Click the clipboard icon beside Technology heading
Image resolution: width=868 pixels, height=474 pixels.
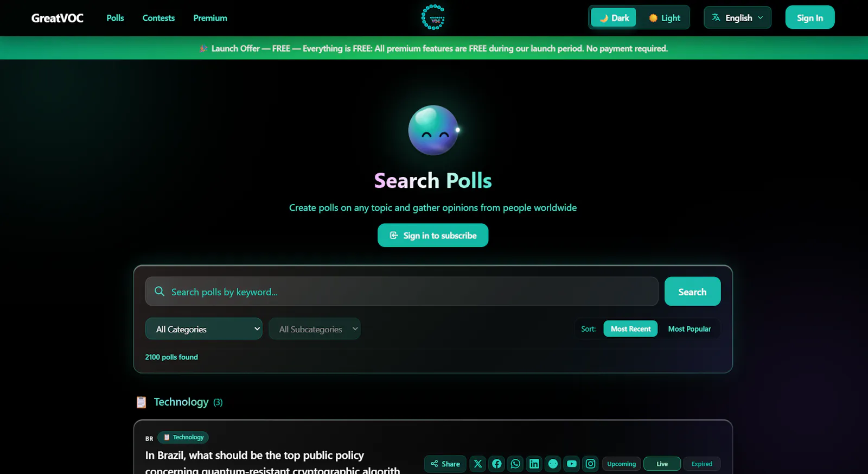pos(141,402)
